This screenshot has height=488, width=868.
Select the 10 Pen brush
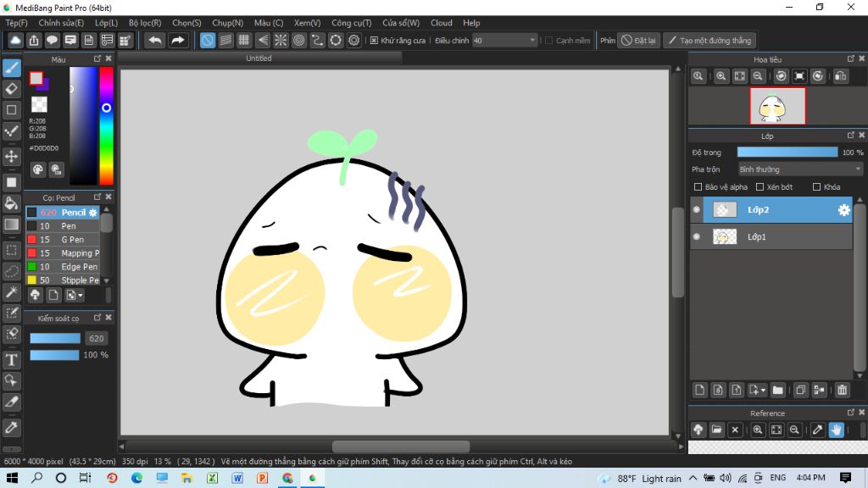63,225
